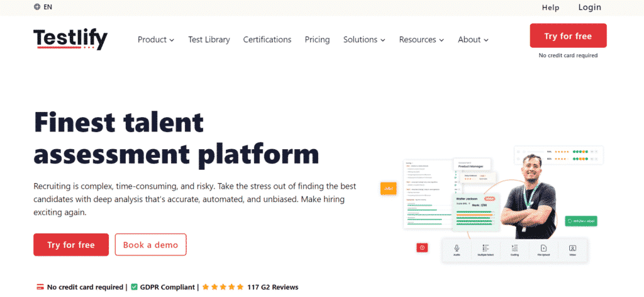Image resolution: width=644 pixels, height=297 pixels.
Task: Click the 117 G2 Reviews text
Action: [x=273, y=287]
